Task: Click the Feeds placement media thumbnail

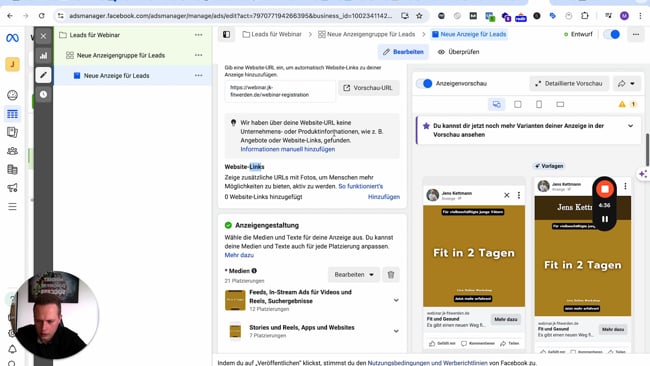Action: tap(235, 300)
